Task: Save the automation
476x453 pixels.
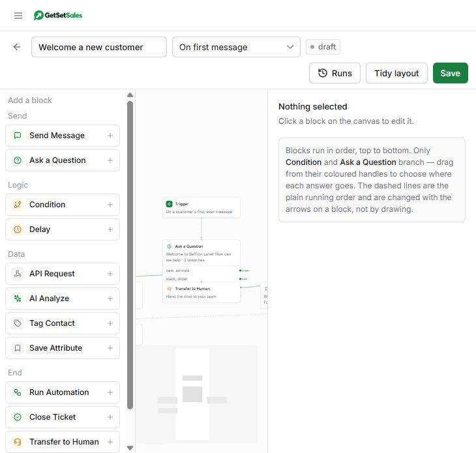Action: click(x=450, y=73)
